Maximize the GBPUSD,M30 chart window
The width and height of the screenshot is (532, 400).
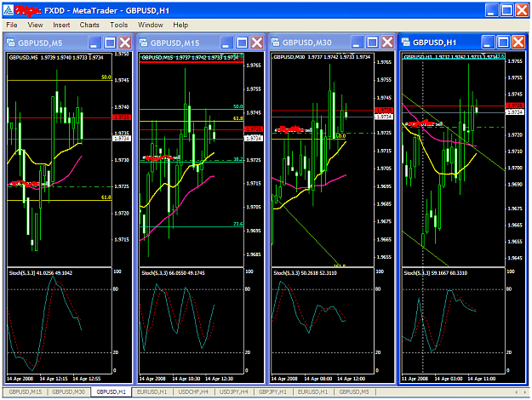[372, 43]
